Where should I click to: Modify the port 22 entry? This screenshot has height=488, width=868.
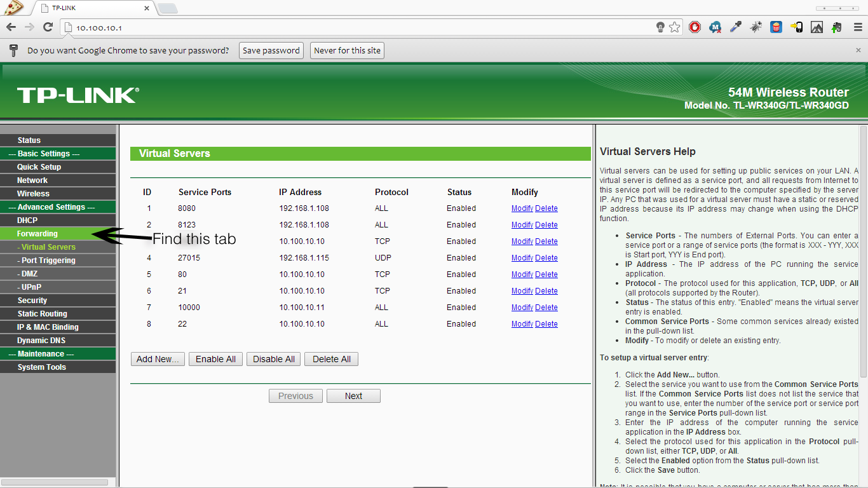click(x=522, y=324)
